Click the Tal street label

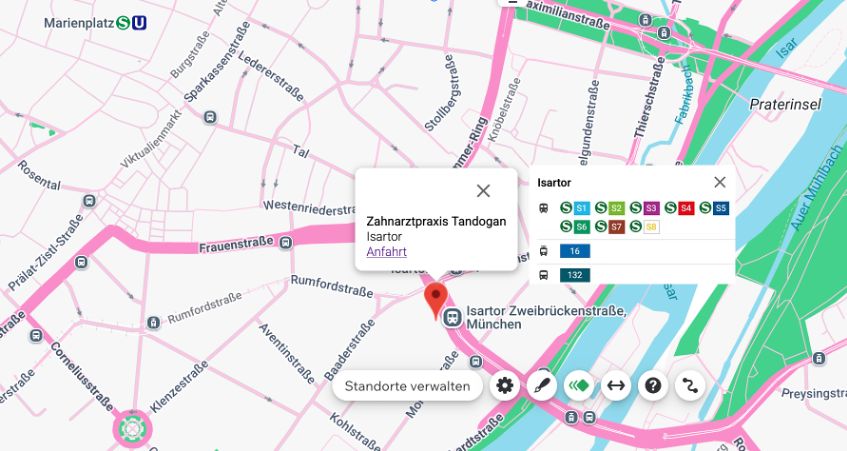[301, 152]
